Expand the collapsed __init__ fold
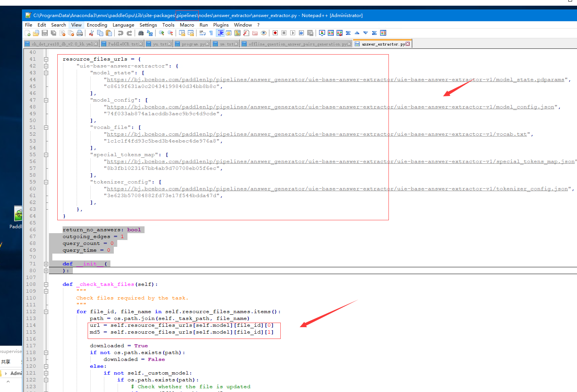Viewport: 577px width, 392px height. pyautogui.click(x=46, y=263)
